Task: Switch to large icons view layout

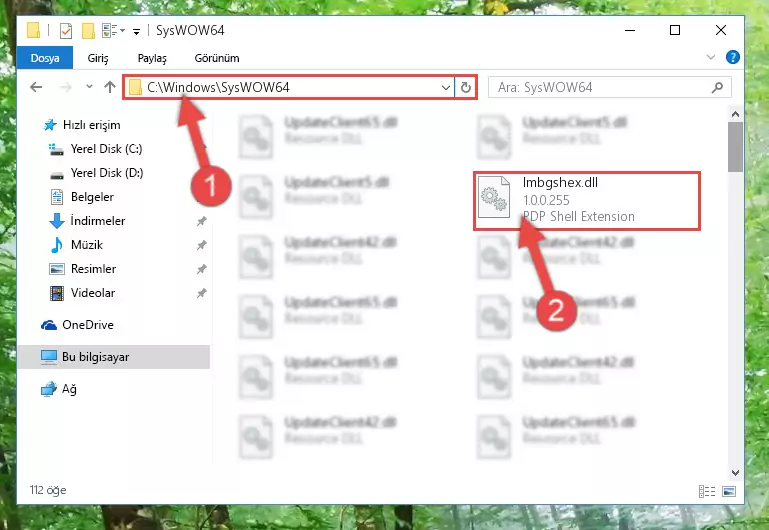Action: pyautogui.click(x=729, y=491)
